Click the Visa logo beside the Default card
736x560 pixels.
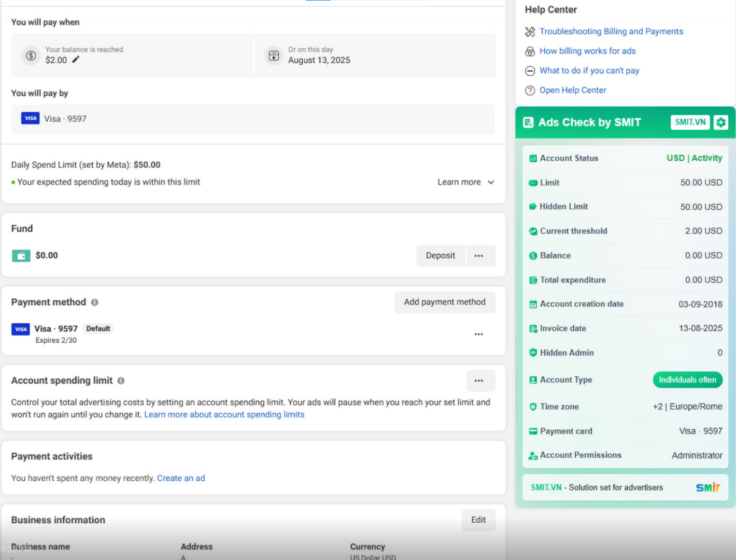click(x=21, y=329)
